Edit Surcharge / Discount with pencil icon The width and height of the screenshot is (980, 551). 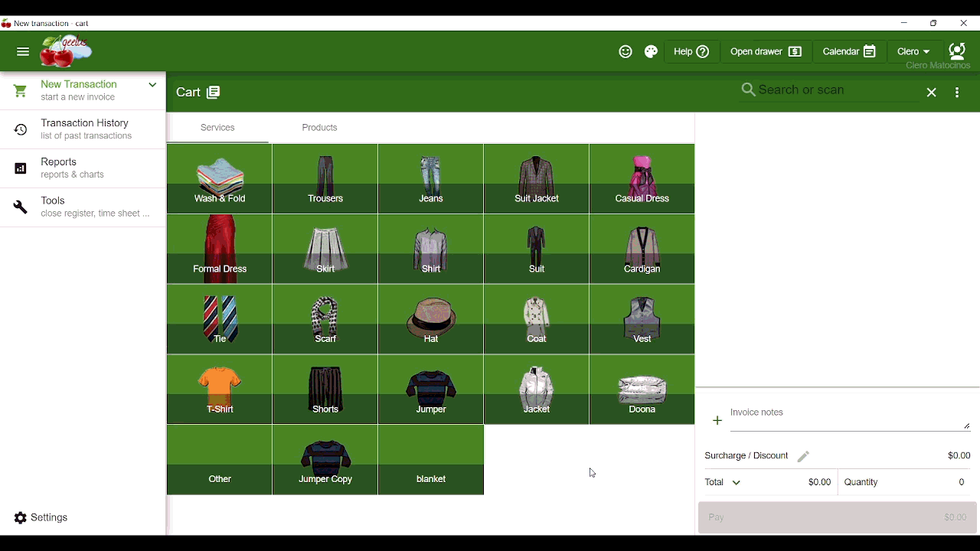pos(803,457)
